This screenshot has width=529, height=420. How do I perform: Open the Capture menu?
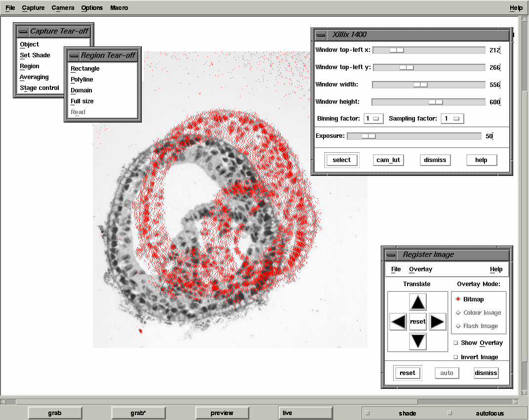(33, 8)
